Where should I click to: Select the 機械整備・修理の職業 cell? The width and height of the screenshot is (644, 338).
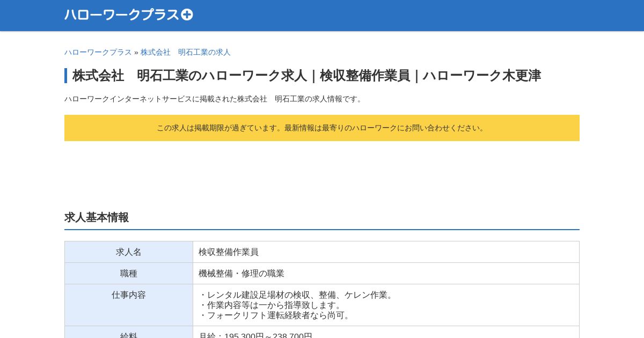click(386, 273)
